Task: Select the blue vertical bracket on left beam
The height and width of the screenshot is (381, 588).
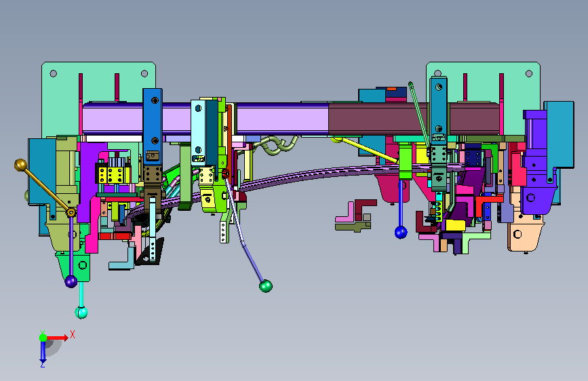Action: pyautogui.click(x=153, y=126)
